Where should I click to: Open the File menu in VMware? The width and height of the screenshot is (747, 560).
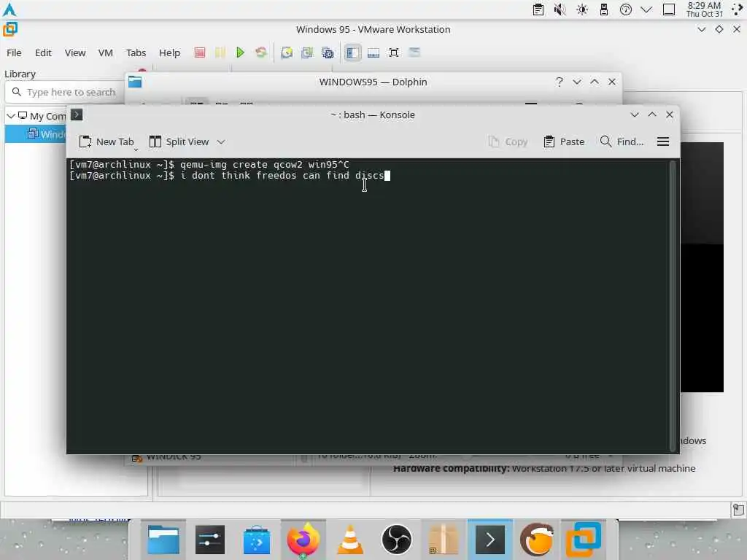click(x=14, y=52)
